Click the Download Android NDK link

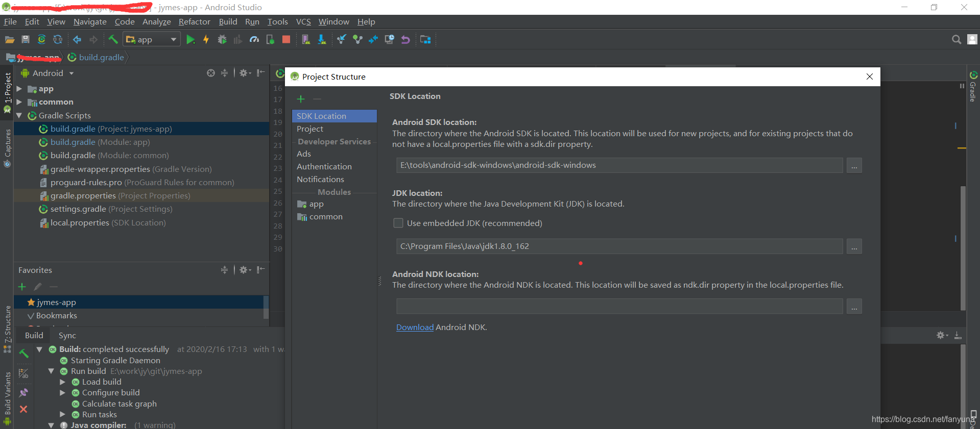point(415,327)
